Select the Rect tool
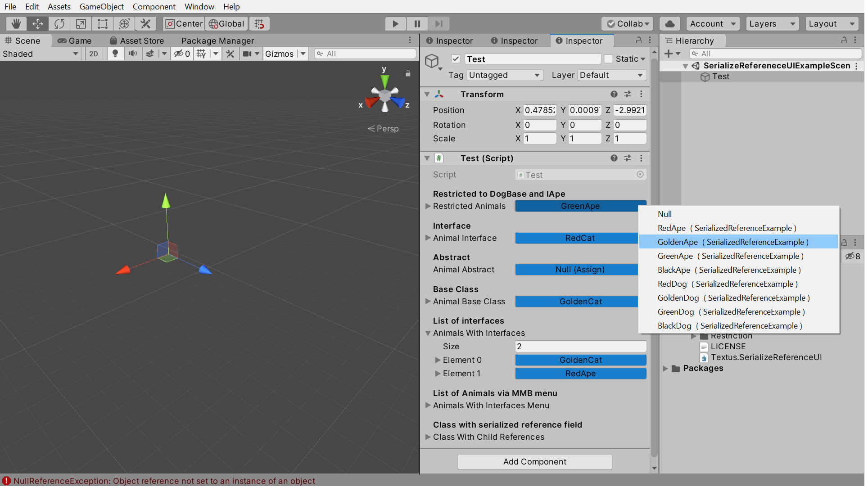Image resolution: width=868 pixels, height=496 pixels. pyautogui.click(x=102, y=23)
